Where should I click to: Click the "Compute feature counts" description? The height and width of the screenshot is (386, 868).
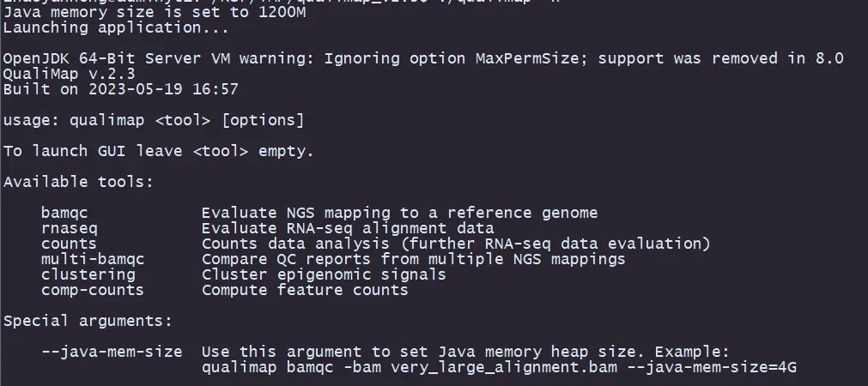pyautogui.click(x=305, y=290)
